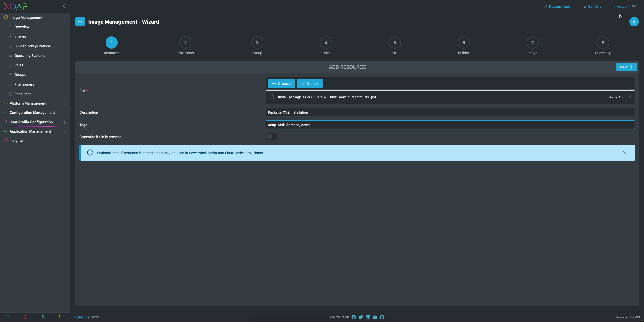Click the ADD RESOURCE heading

347,67
